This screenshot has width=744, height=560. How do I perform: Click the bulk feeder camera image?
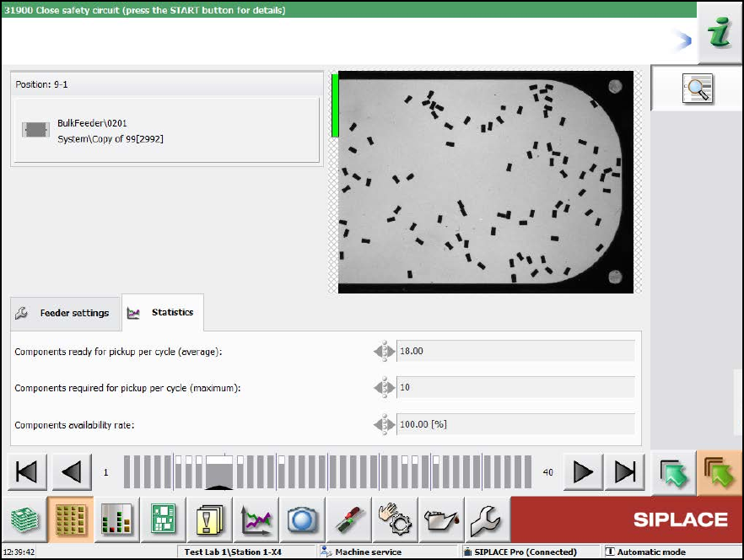(485, 182)
